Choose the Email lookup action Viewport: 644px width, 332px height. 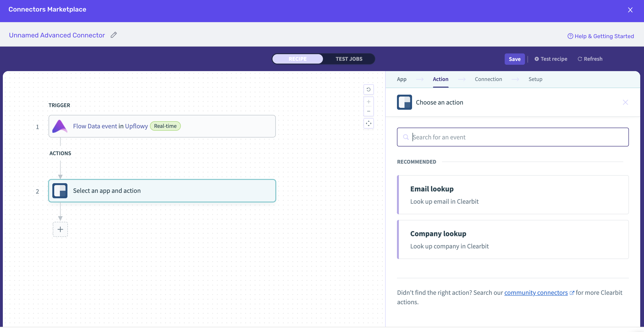pyautogui.click(x=513, y=195)
